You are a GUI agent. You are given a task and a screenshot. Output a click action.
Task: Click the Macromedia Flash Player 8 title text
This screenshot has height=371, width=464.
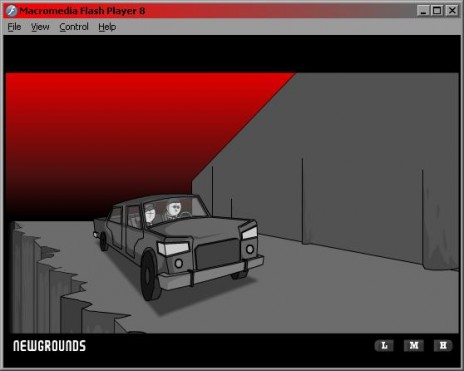(82, 11)
